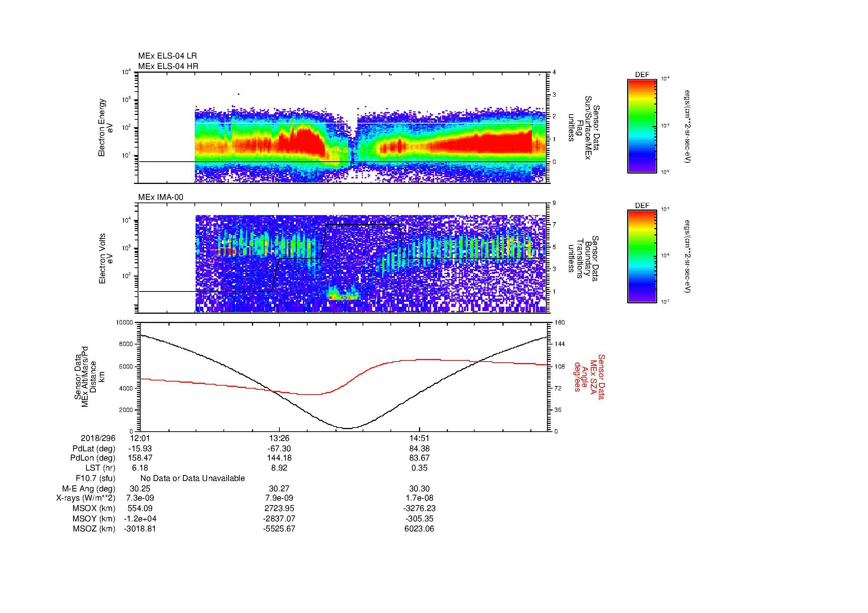This screenshot has height=613, width=868.
Task: Click the MSOZ value 6023.06
Action: (420, 529)
